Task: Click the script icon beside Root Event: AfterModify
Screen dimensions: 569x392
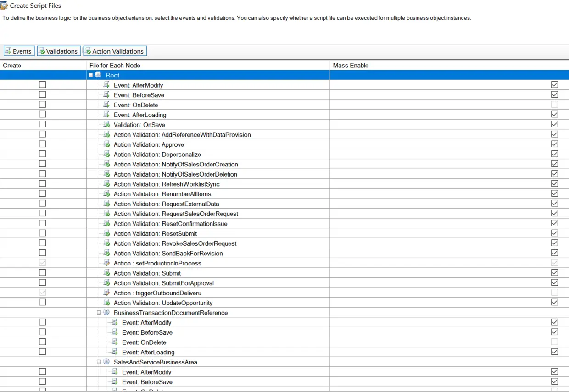Action: 106,85
